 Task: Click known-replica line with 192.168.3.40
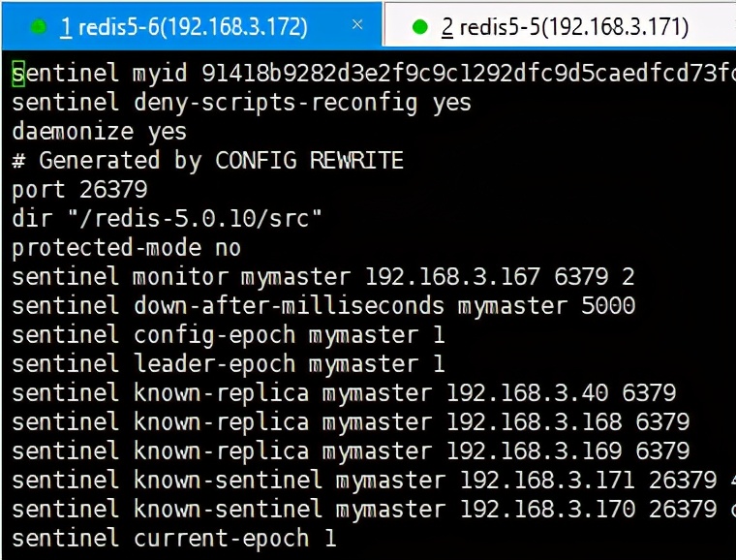coord(344,393)
